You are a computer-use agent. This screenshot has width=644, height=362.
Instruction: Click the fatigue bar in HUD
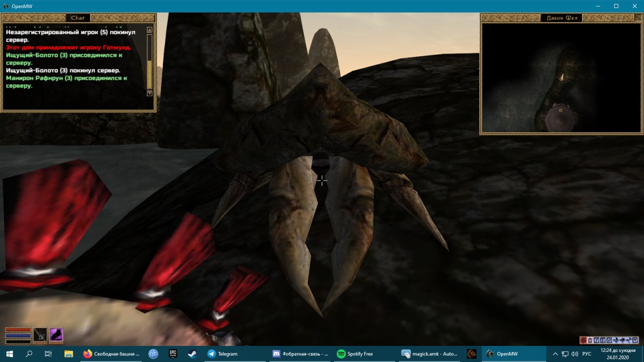(x=18, y=341)
